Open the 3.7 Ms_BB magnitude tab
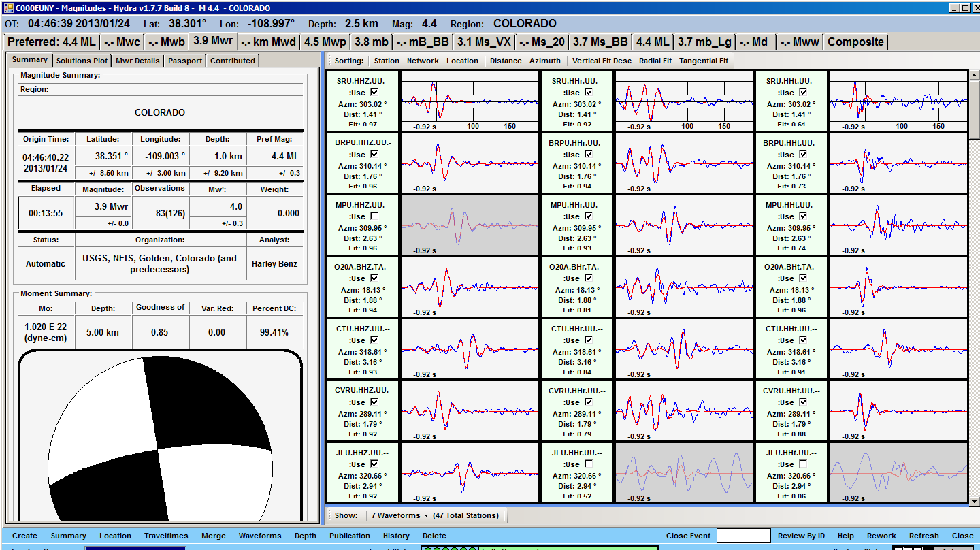Screen dimensions: 980x550 pos(600,42)
